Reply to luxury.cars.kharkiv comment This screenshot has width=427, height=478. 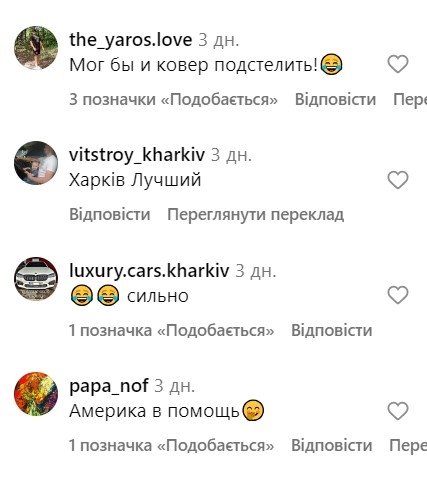pos(332,330)
